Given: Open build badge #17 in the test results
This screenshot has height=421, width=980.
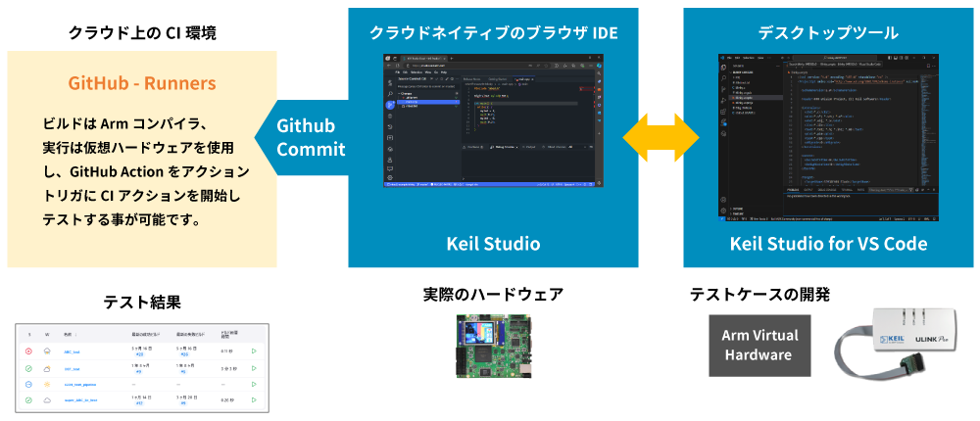Looking at the screenshot, I should [x=139, y=402].
